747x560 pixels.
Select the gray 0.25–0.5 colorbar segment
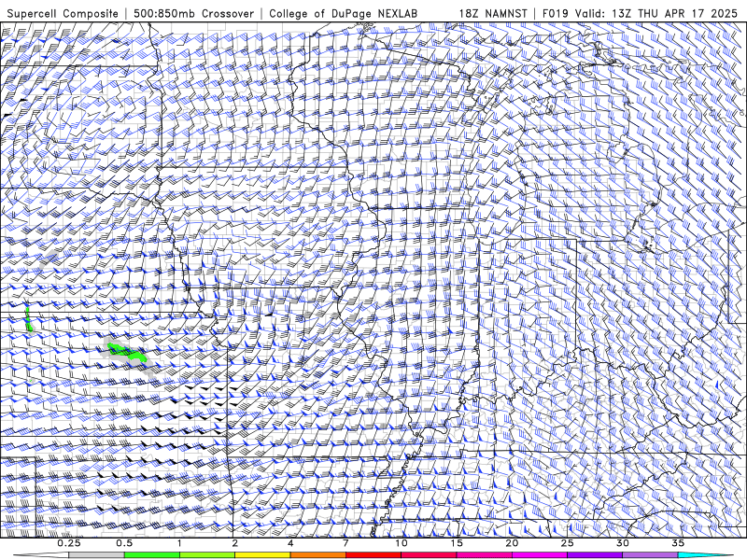(96, 555)
